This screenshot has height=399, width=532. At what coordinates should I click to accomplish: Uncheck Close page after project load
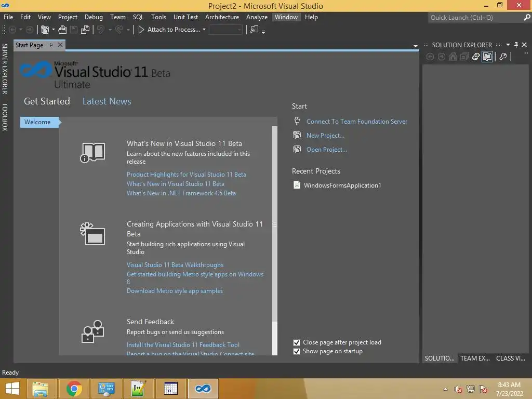click(x=297, y=342)
